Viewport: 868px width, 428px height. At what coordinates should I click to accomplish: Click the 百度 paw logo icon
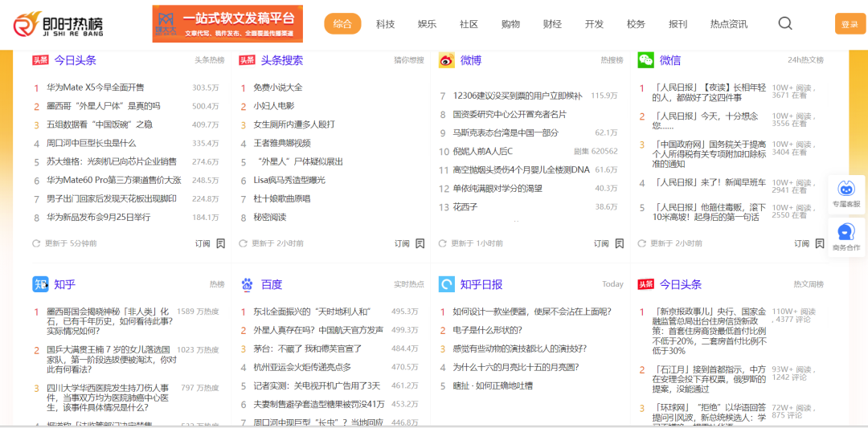coord(247,284)
